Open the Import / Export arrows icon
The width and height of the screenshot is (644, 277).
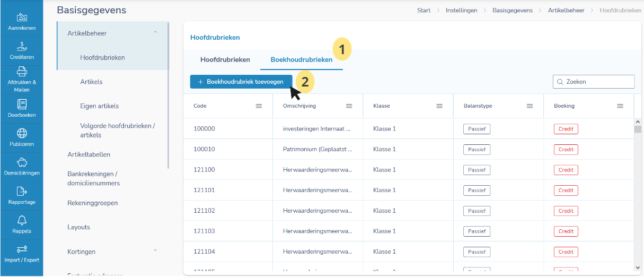click(22, 249)
